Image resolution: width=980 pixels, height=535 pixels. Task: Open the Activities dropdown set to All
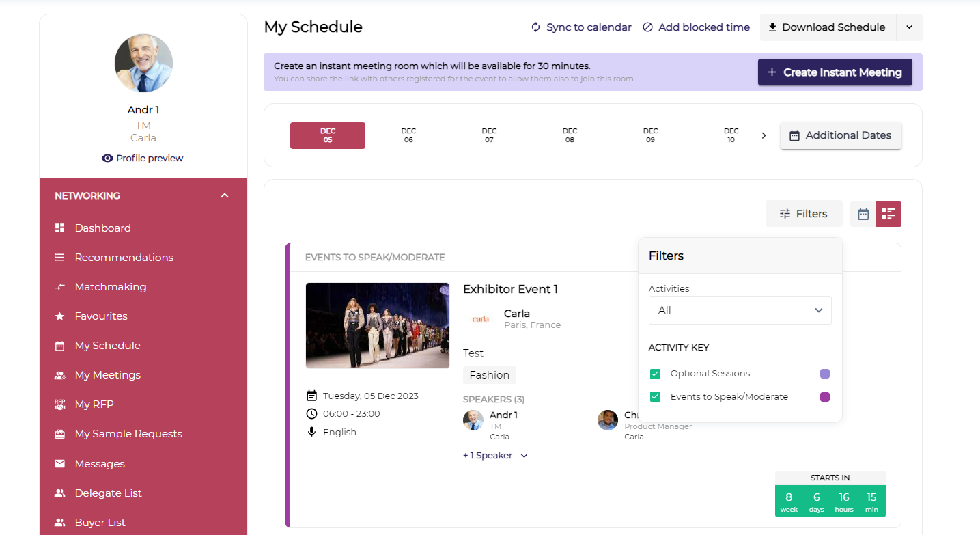(x=740, y=310)
